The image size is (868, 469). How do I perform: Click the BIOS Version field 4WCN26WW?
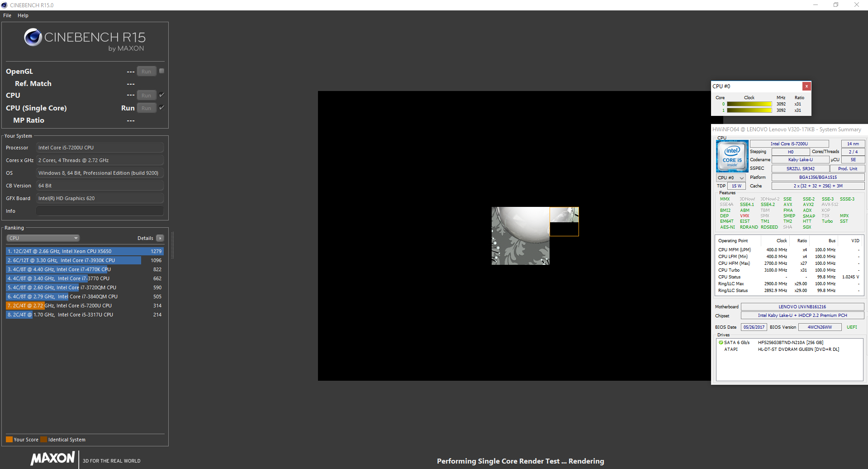[x=820, y=327]
